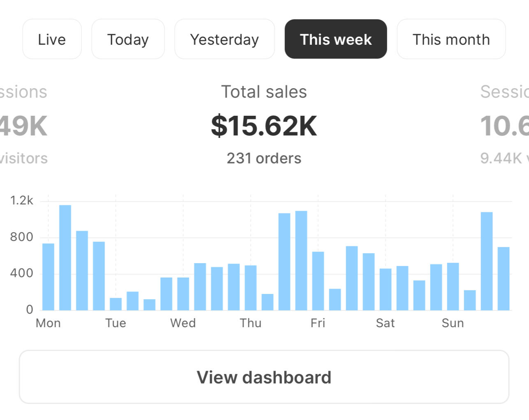Click the Sun label on the x-axis
Image resolution: width=529 pixels, height=420 pixels.
pos(453,323)
